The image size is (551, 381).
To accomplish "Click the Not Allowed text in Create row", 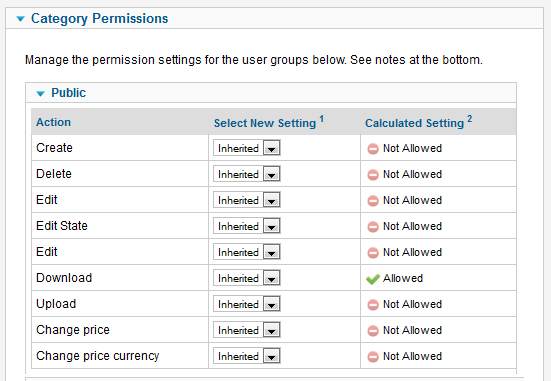I will click(412, 148).
